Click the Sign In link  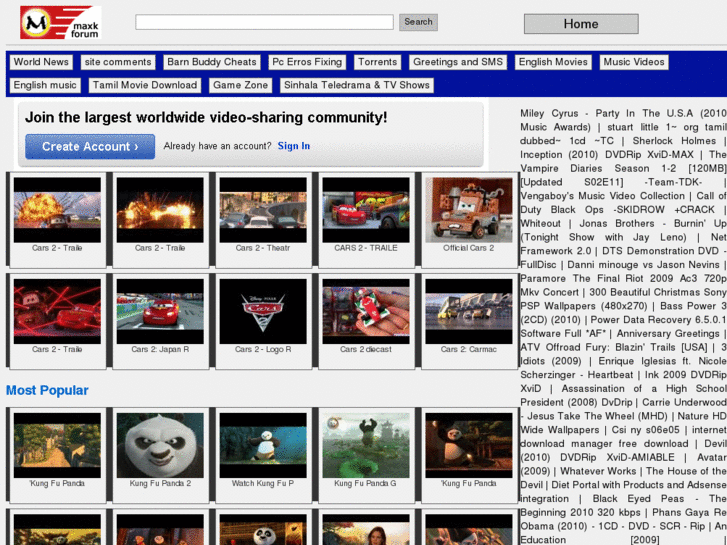coord(294,146)
